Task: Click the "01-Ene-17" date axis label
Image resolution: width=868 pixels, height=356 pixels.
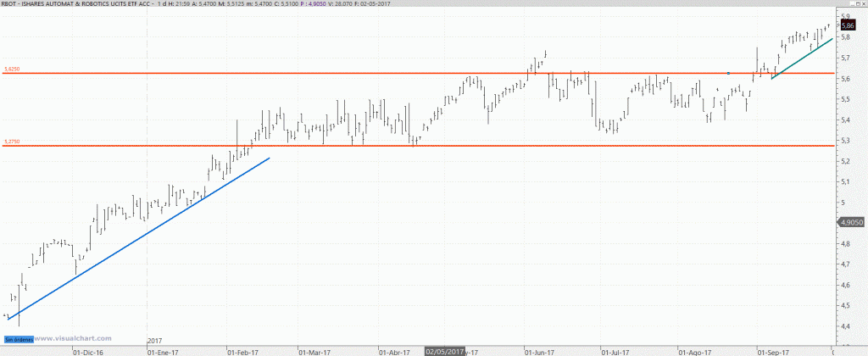Action: coord(162,352)
